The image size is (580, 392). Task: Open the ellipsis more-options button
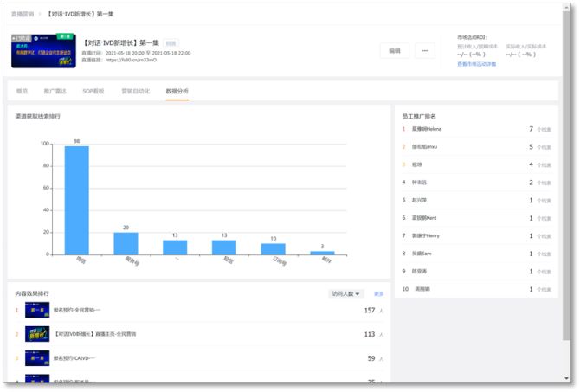point(424,51)
